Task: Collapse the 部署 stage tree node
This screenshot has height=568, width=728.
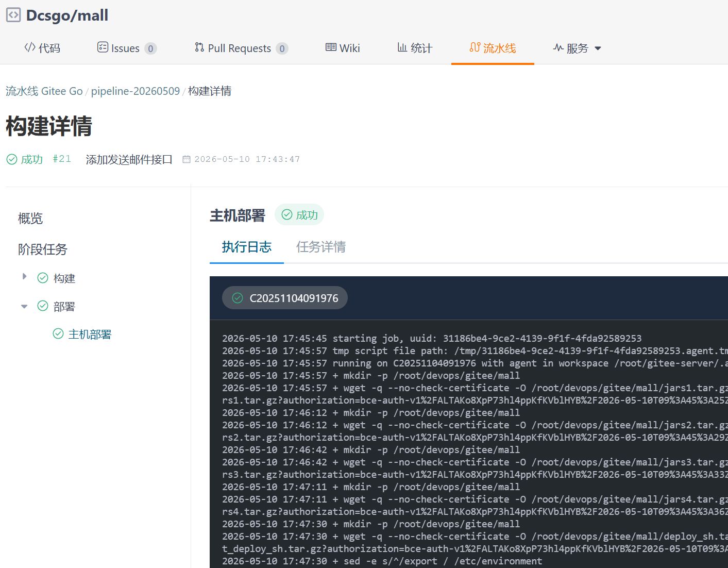Action: tap(24, 306)
